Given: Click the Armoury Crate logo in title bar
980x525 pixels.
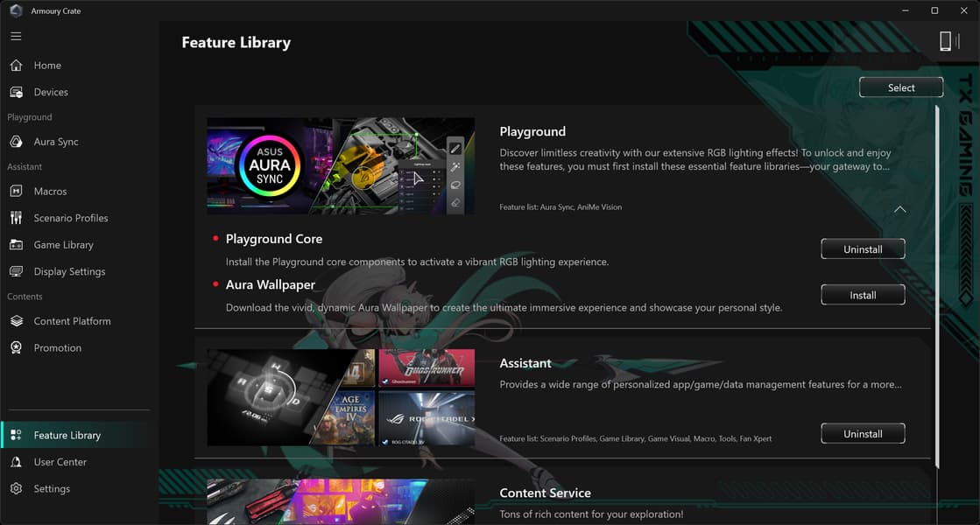Looking at the screenshot, I should click(17, 10).
